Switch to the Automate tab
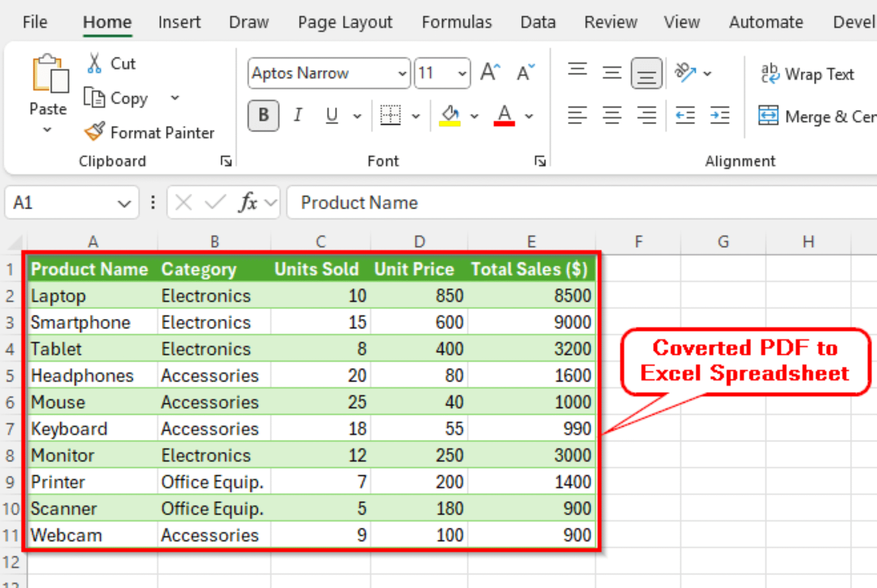The image size is (877, 588). coord(766,22)
